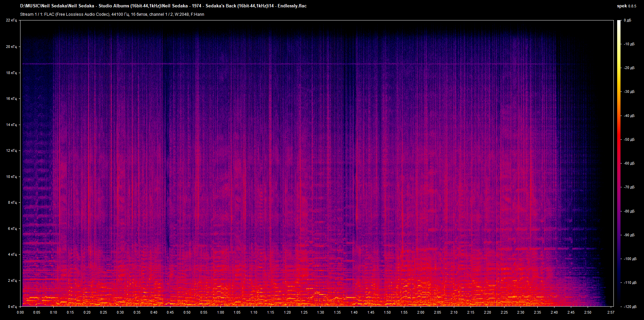
Task: Click the 14 кГц frequency label
Action: point(11,125)
